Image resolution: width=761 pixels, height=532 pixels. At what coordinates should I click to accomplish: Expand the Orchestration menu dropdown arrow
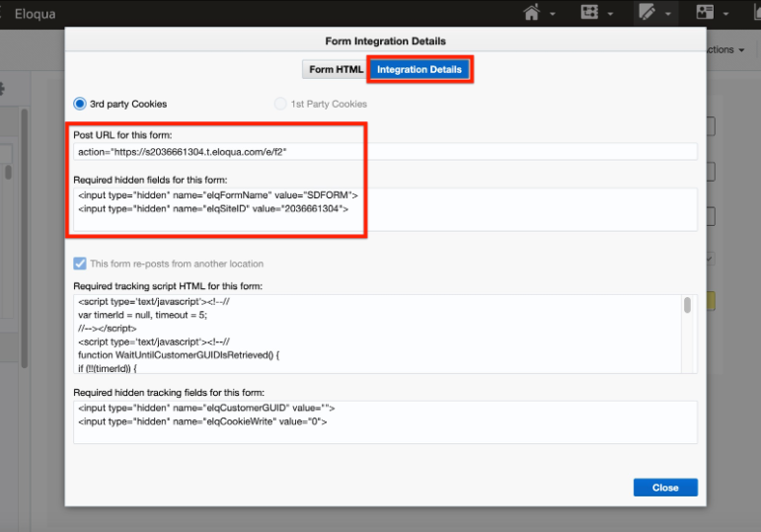(x=611, y=14)
